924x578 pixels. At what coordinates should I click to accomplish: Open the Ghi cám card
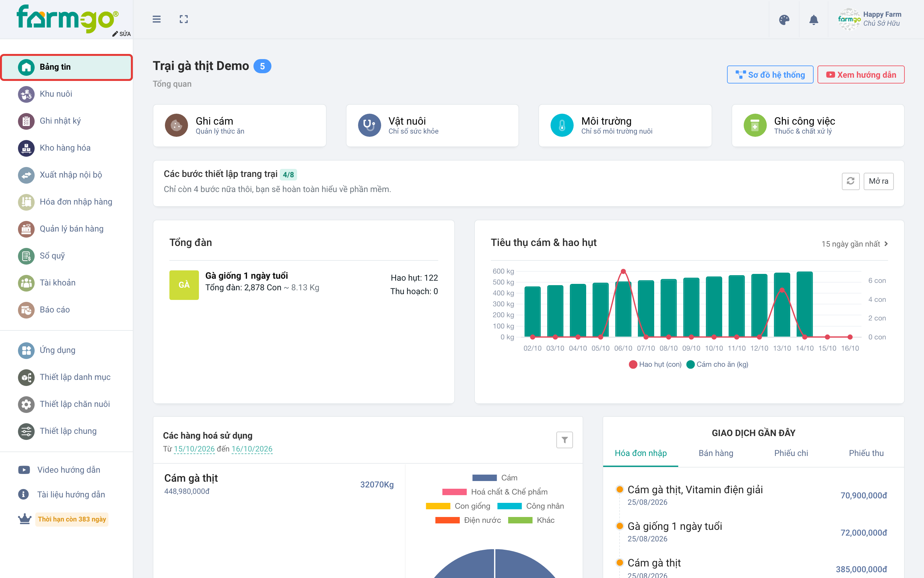point(239,125)
